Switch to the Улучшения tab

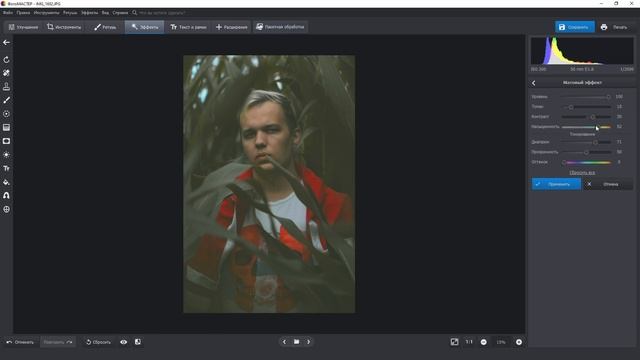[x=23, y=27]
